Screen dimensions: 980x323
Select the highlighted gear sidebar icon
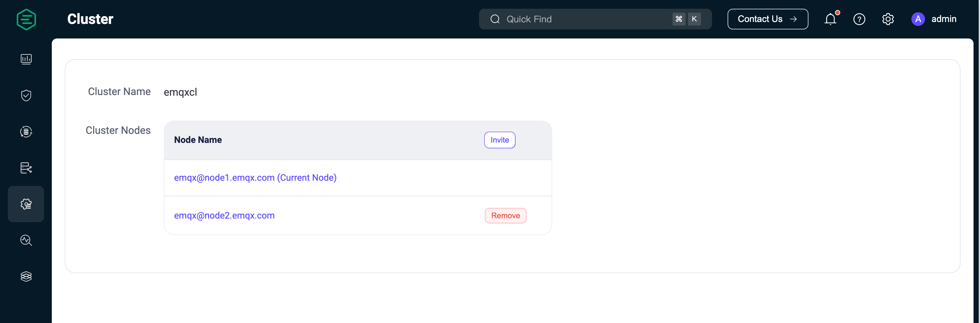[x=26, y=204]
